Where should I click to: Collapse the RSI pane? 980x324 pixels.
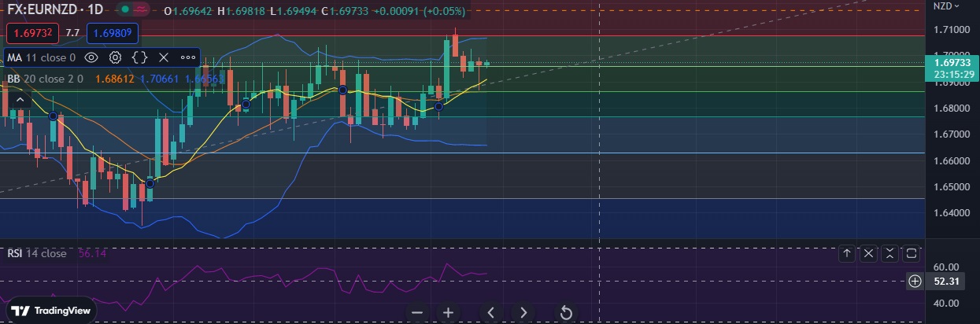[889, 253]
